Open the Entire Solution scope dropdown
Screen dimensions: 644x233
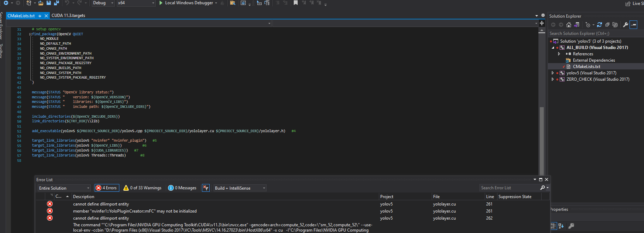click(64, 188)
